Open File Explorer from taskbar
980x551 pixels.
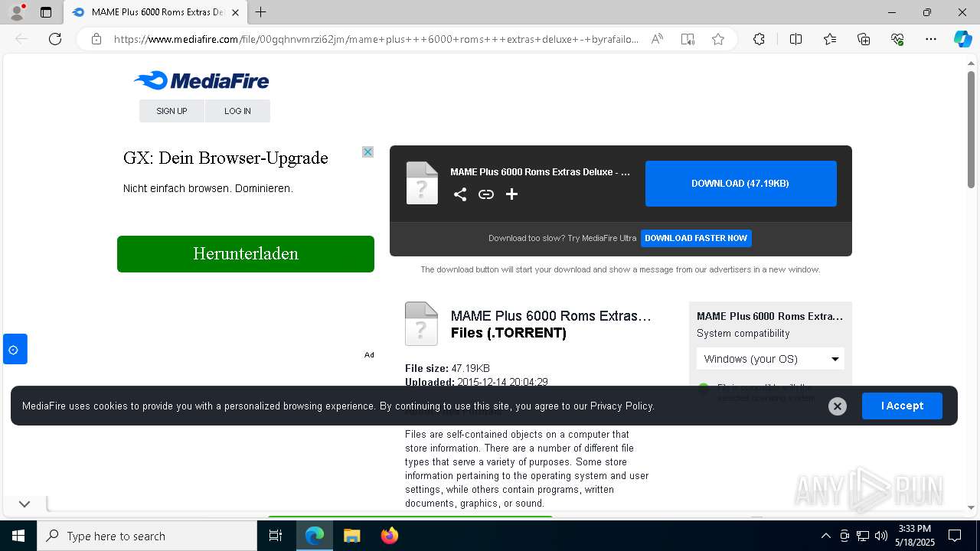click(351, 536)
